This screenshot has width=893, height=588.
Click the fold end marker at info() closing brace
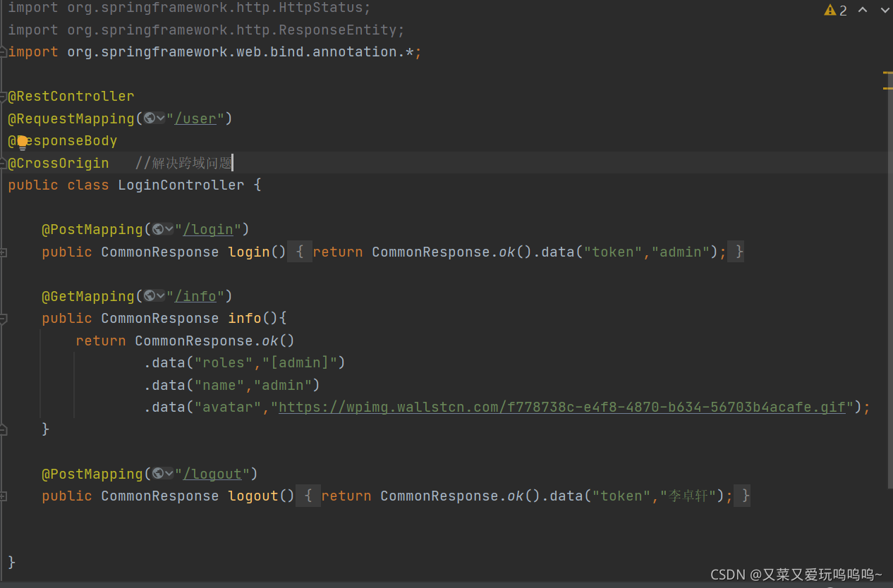click(4, 429)
